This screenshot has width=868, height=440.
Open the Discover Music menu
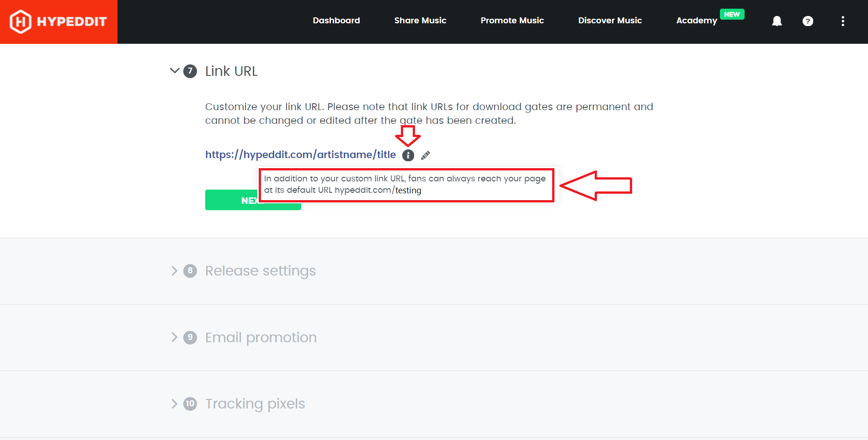(x=610, y=21)
